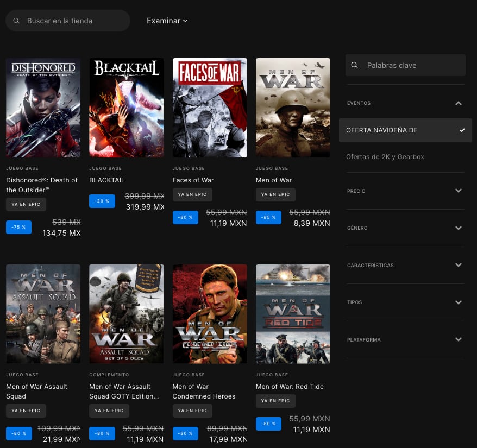
Task: Expand the Características filter section
Action: coord(458,266)
